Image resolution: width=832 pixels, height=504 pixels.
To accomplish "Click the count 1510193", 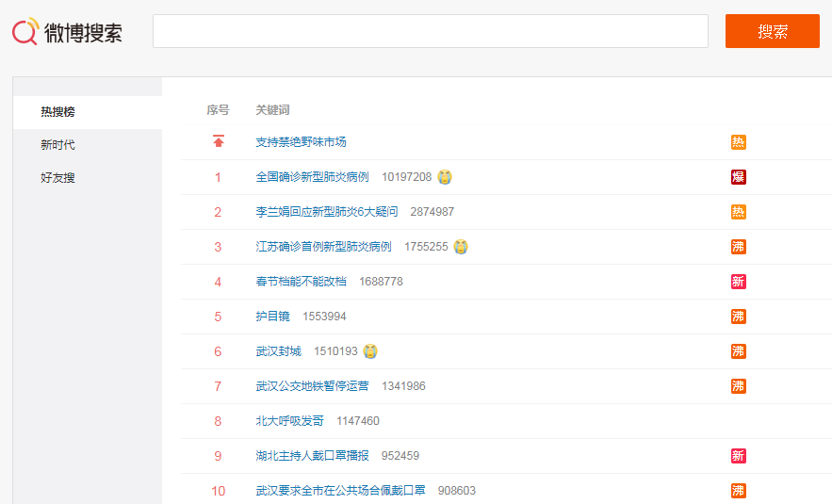I will click(335, 351).
